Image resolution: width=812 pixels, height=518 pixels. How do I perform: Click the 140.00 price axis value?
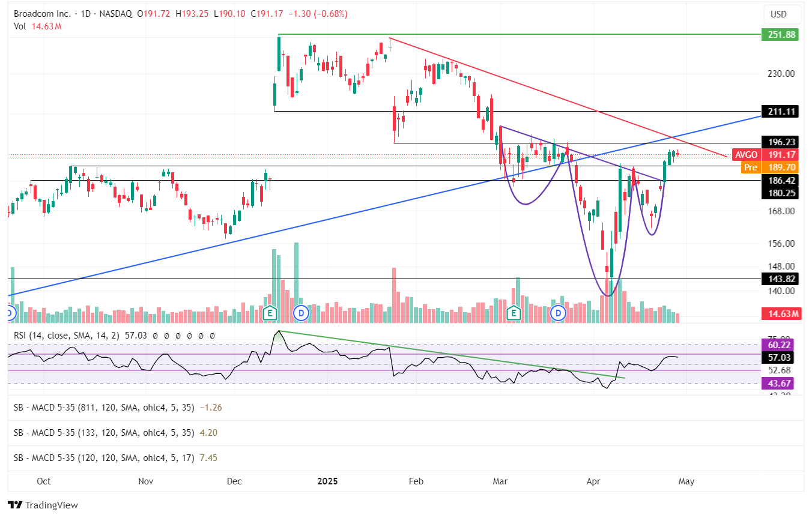point(781,291)
